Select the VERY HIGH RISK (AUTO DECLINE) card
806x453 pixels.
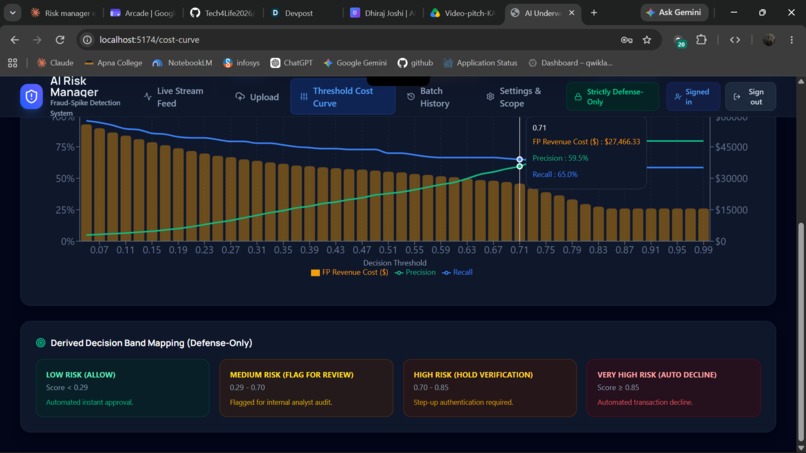coord(673,388)
